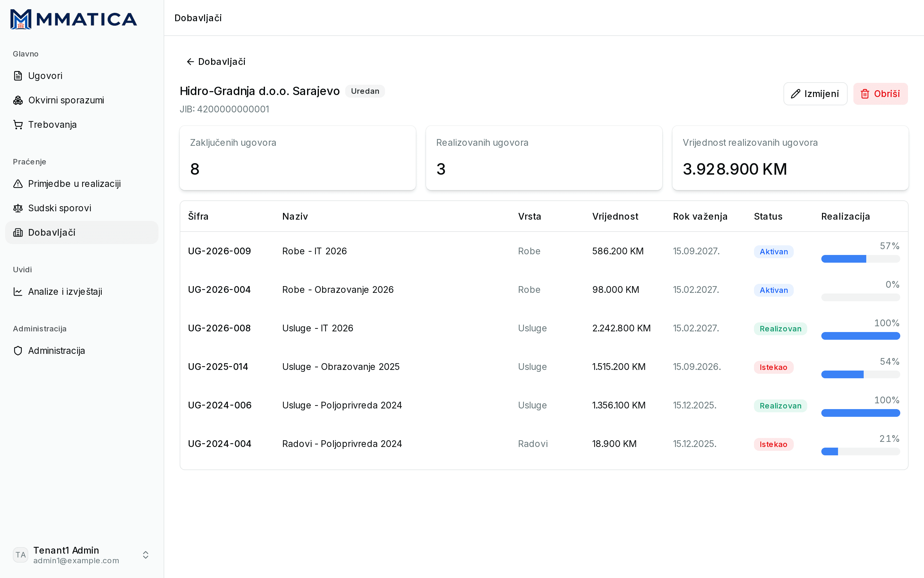Click the Vrijednost column header

click(x=615, y=216)
